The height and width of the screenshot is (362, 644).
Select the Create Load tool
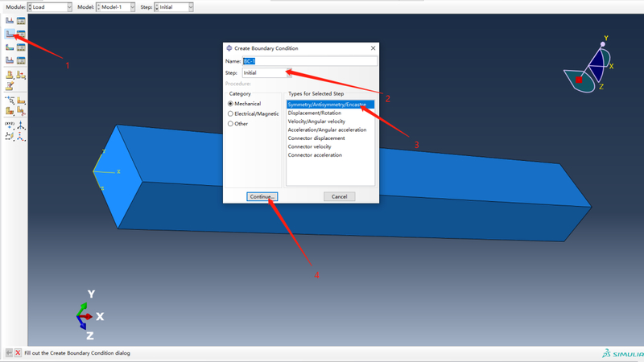click(10, 20)
